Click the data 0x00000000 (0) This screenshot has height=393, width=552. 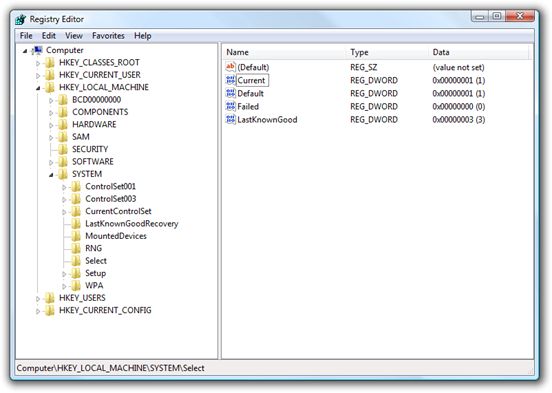458,106
